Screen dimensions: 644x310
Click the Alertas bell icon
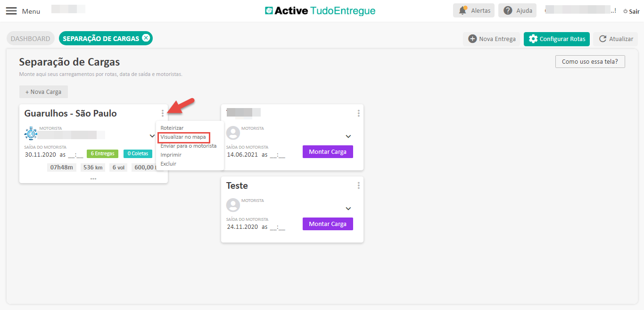coord(462,10)
